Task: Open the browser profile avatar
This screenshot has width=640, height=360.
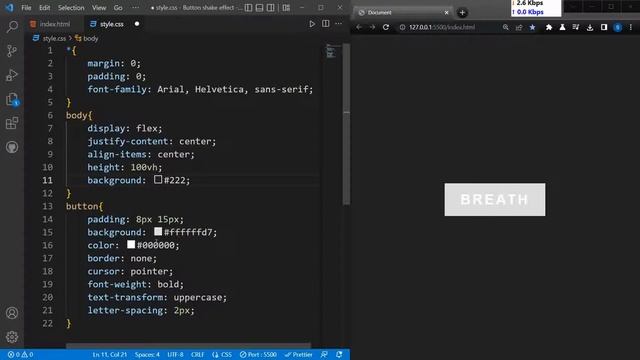Action: (x=618, y=27)
